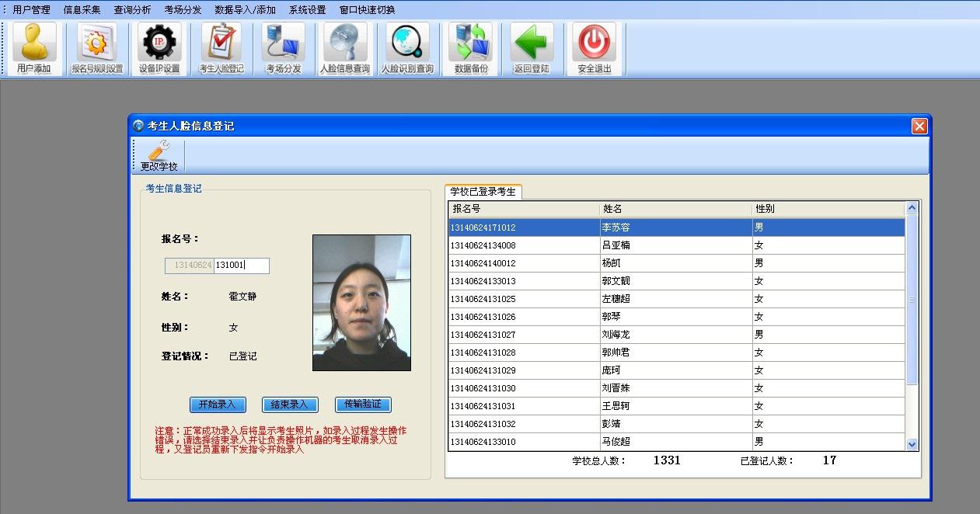
Task: Close the 考生人脸信息登记 window
Action: (x=919, y=126)
